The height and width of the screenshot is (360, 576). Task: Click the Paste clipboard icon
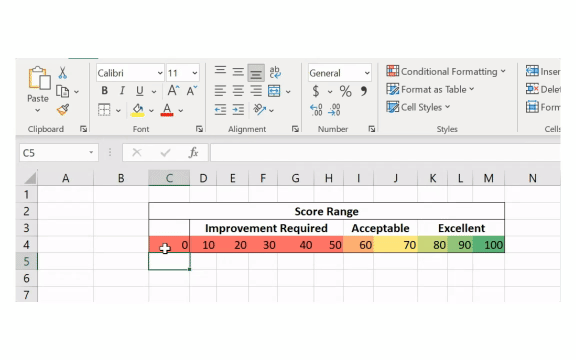pyautogui.click(x=39, y=78)
